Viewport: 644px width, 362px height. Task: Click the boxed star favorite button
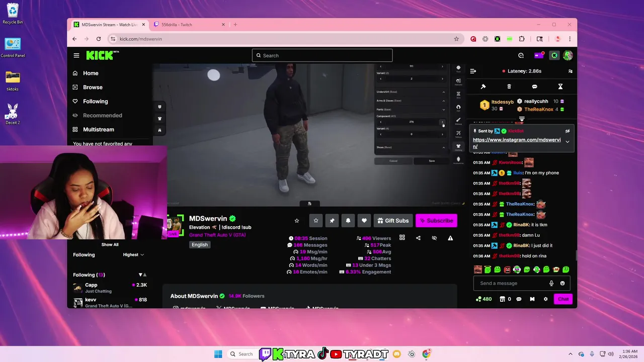tap(316, 220)
